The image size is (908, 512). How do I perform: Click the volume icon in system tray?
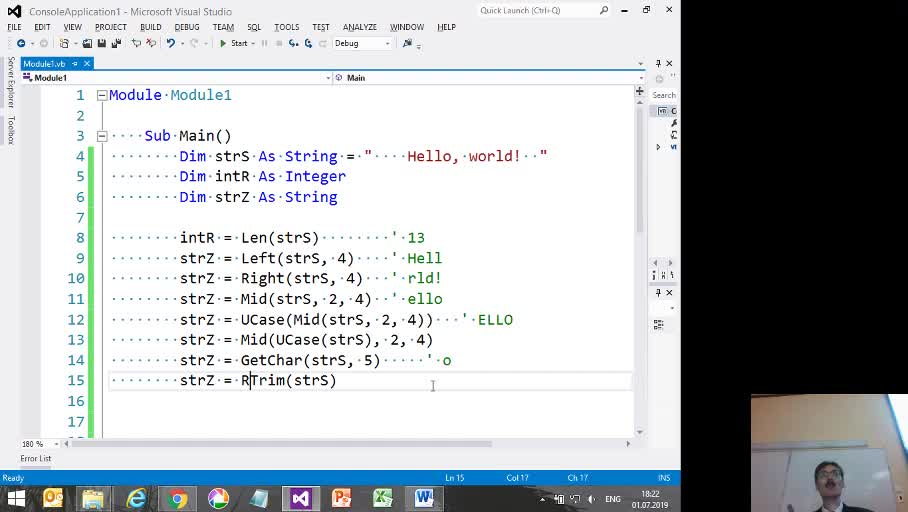coord(591,499)
